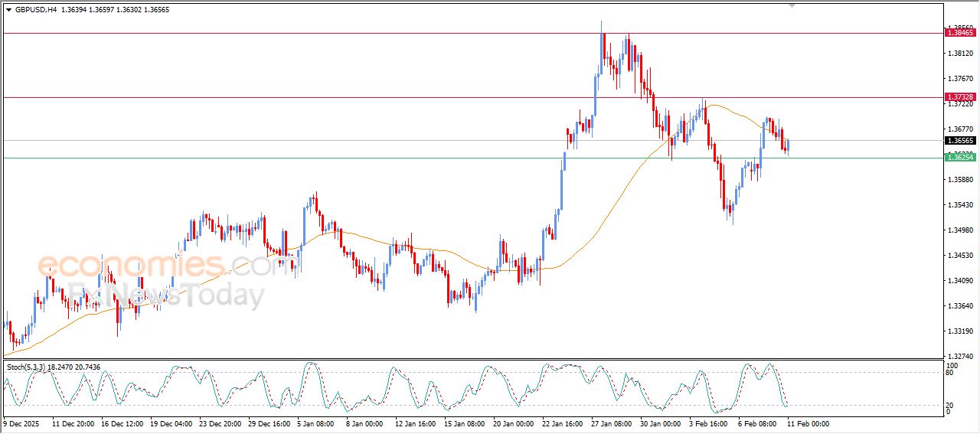Click the Stoch(5,3,3) indicator label

click(x=26, y=367)
